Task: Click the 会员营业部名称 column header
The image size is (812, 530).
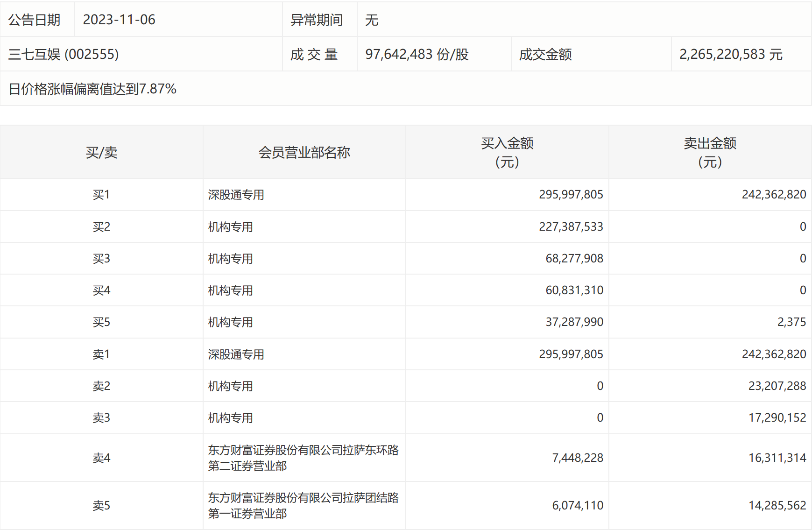Action: (304, 152)
